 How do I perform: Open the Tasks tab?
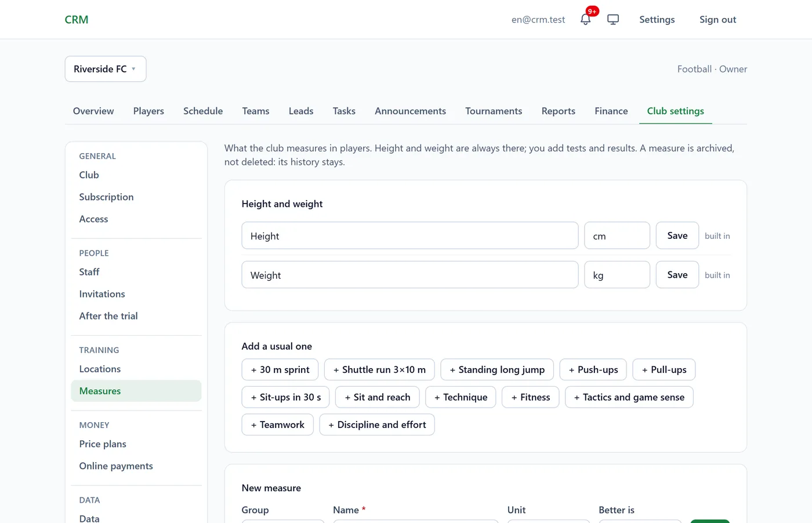click(344, 111)
